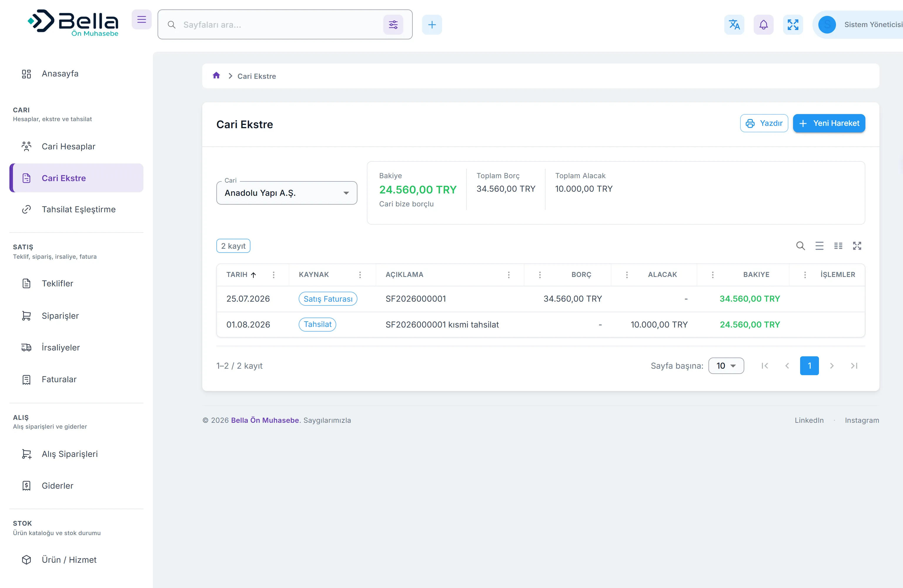The image size is (903, 588).
Task: Open the Instagram footer link
Action: 862,420
